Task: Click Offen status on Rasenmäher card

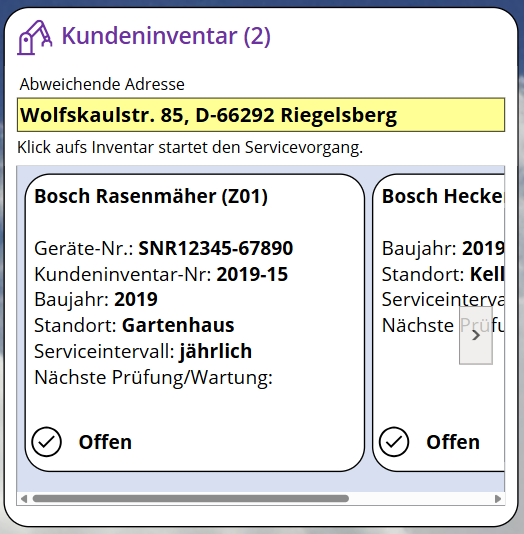Action: pyautogui.click(x=105, y=442)
